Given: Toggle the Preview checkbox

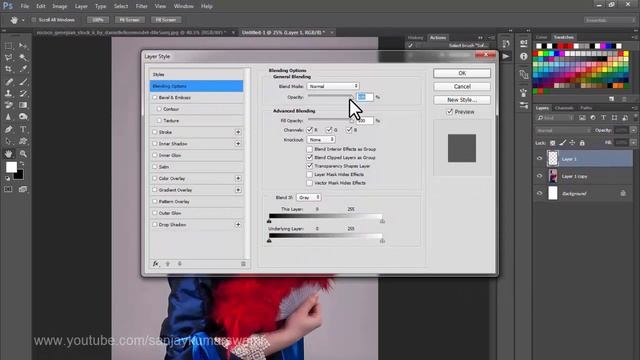Looking at the screenshot, I should coord(450,112).
